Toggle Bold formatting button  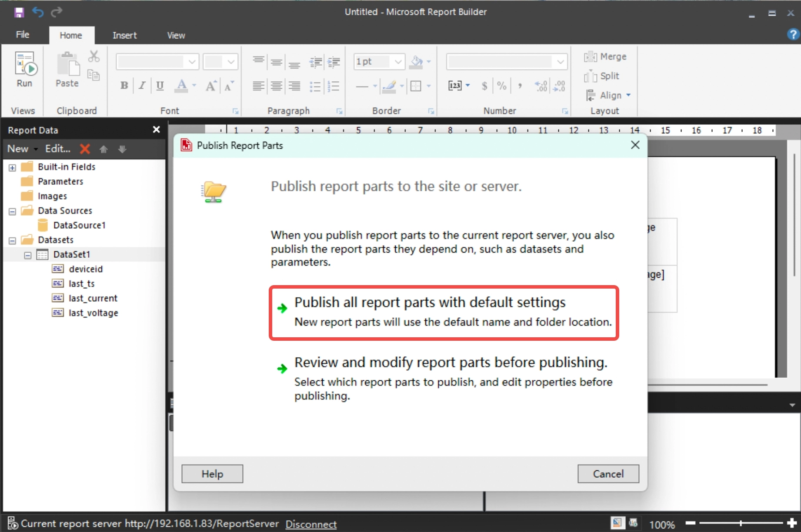coord(124,86)
